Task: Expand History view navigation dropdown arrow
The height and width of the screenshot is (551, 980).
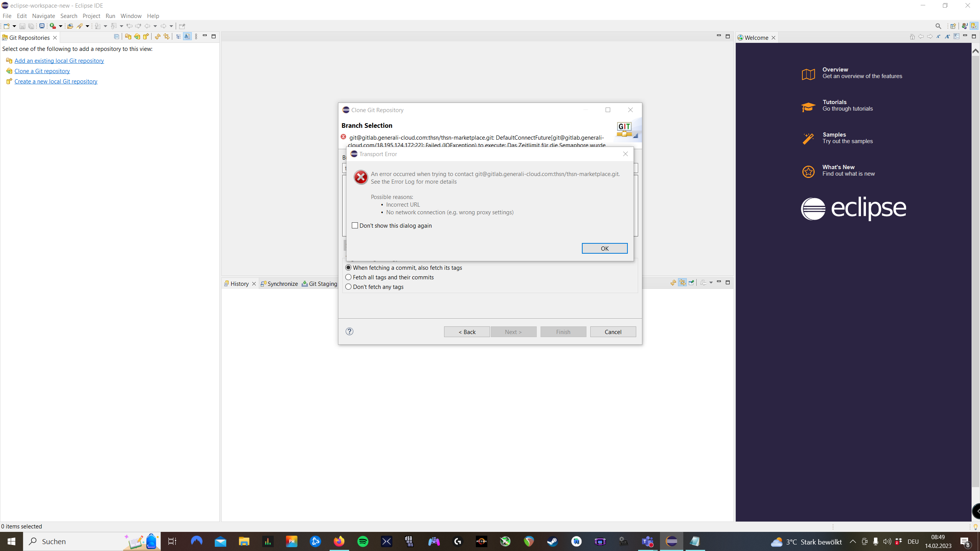Action: (x=711, y=283)
